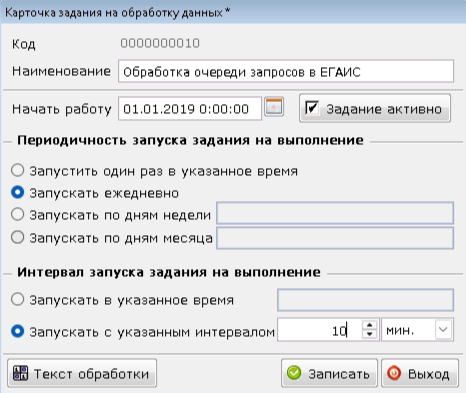Click the 'Выход' button
The height and width of the screenshot is (393, 466).
click(420, 373)
